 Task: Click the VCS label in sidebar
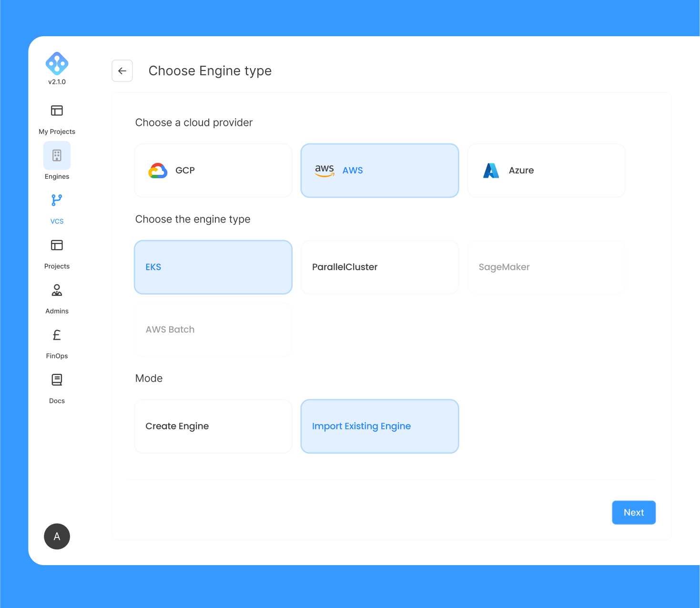click(57, 221)
